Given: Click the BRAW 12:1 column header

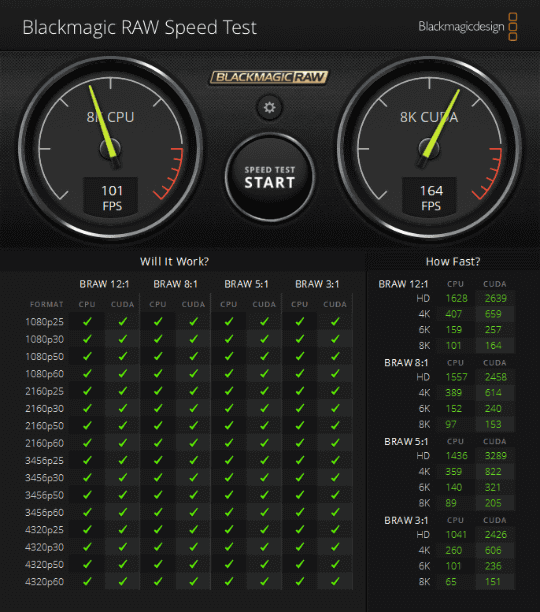Looking at the screenshot, I should pyautogui.click(x=104, y=284).
